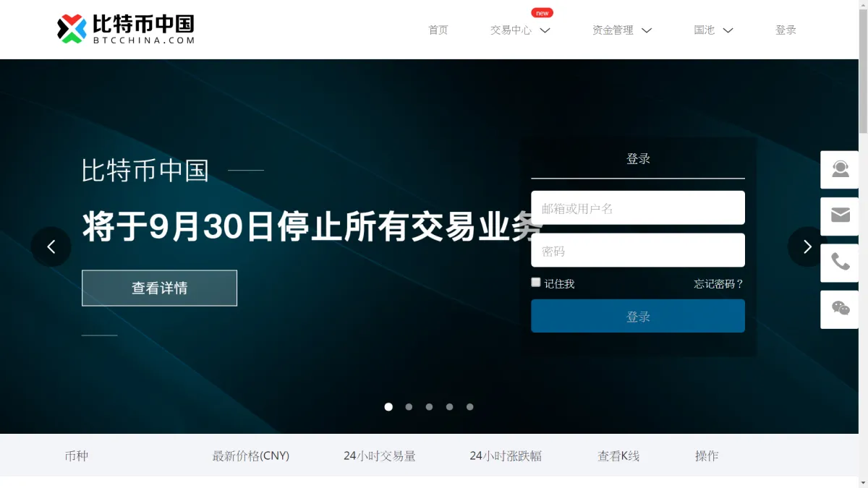The height and width of the screenshot is (488, 868).
Task: Focus the 密码 input field
Action: click(638, 250)
